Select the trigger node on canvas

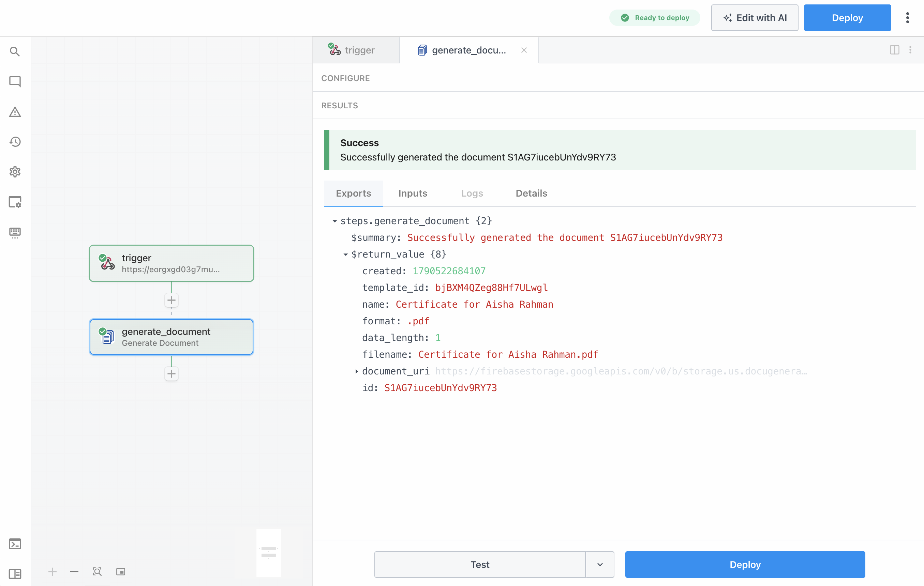[172, 263]
